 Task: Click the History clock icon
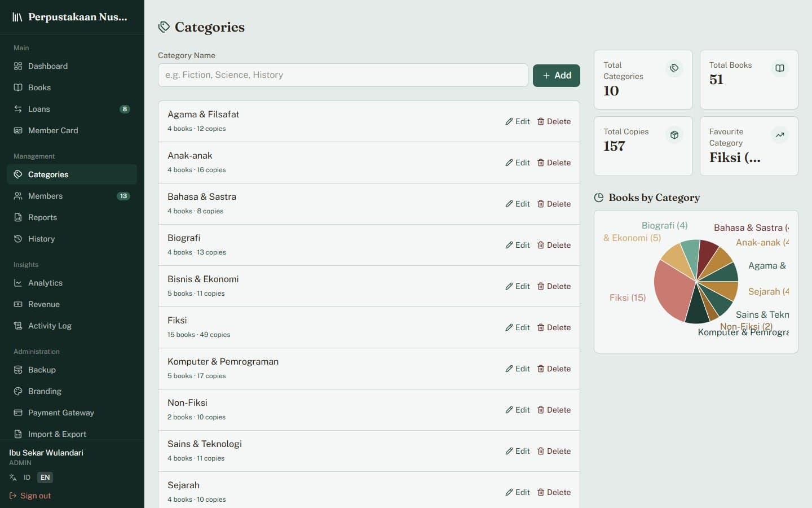click(18, 239)
